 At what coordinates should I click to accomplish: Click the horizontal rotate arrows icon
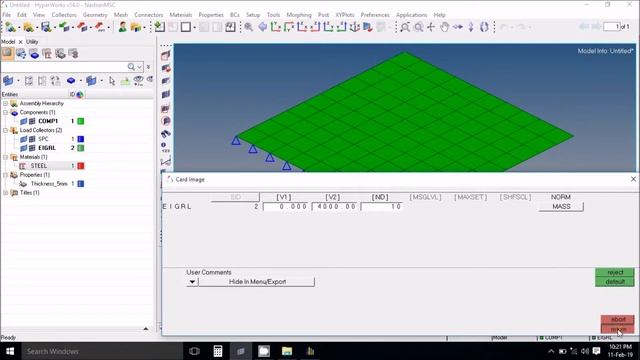(x=458, y=27)
